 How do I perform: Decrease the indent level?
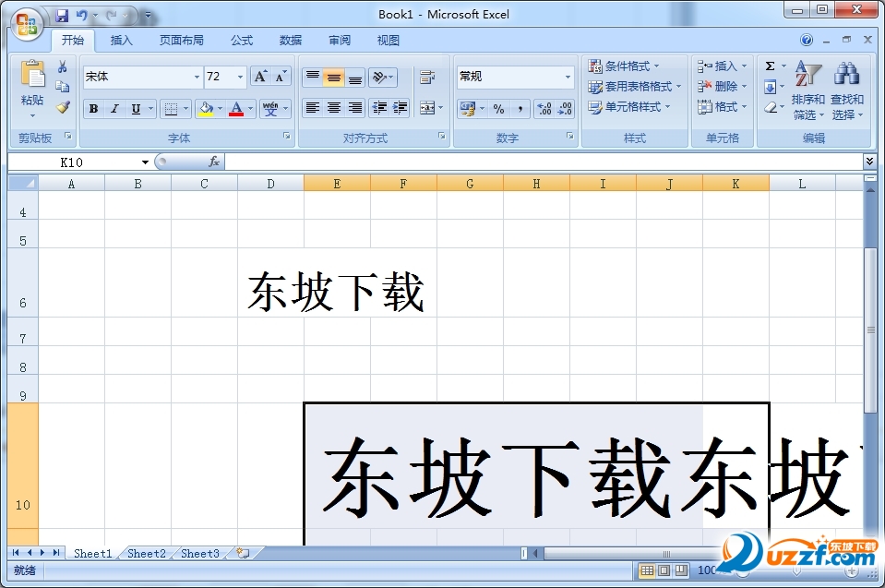(x=379, y=107)
